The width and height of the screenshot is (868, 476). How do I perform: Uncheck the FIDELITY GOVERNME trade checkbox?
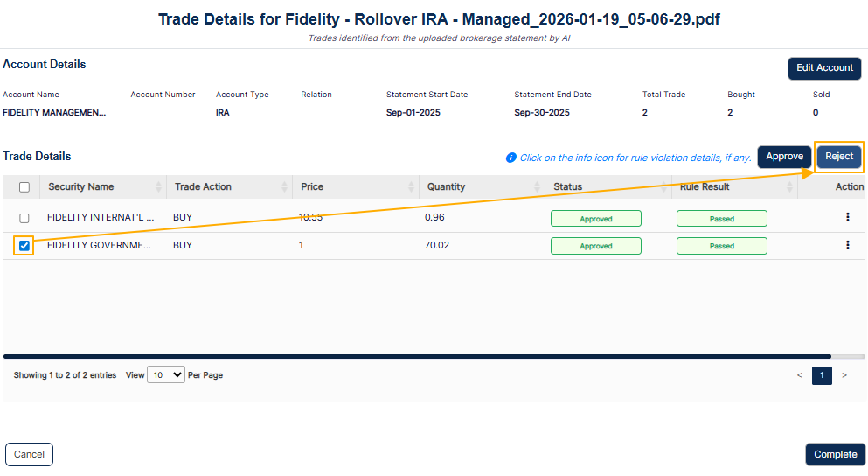click(24, 246)
